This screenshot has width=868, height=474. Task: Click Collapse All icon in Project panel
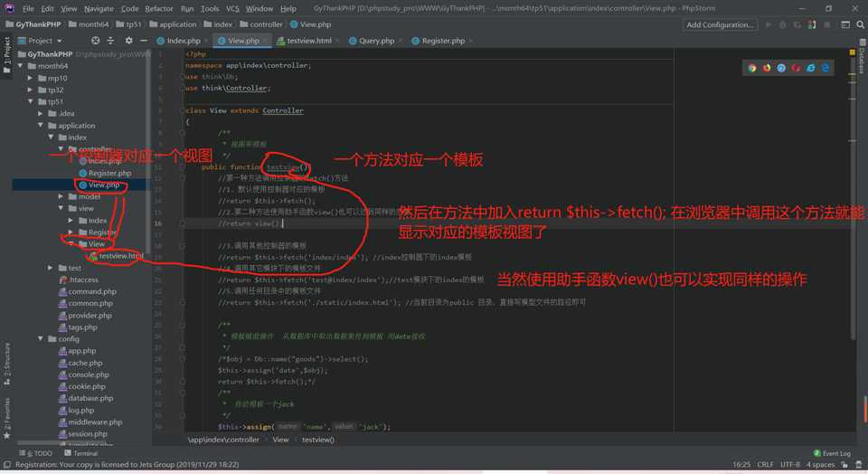[110, 41]
